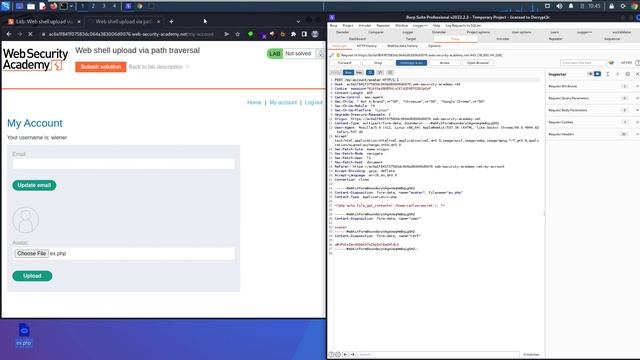Open the highlight color picker icon
This screenshot has height=360, width=640.
point(611,63)
